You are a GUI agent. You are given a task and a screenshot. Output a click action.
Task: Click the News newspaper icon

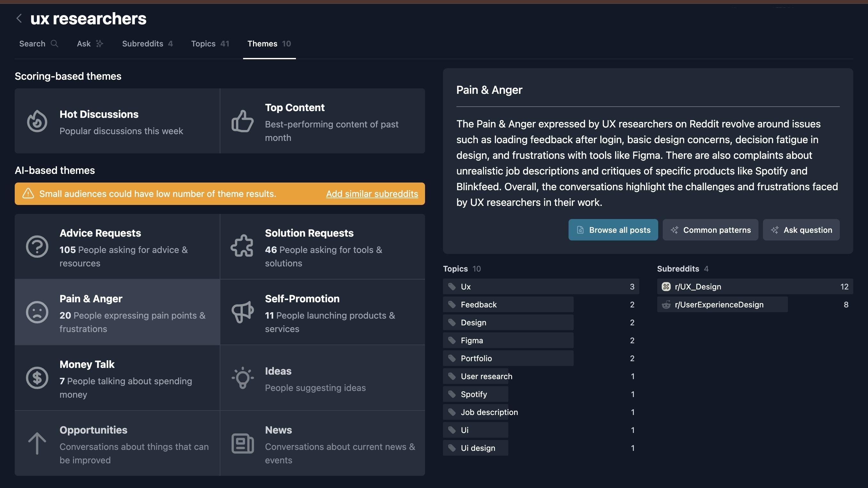pyautogui.click(x=242, y=443)
